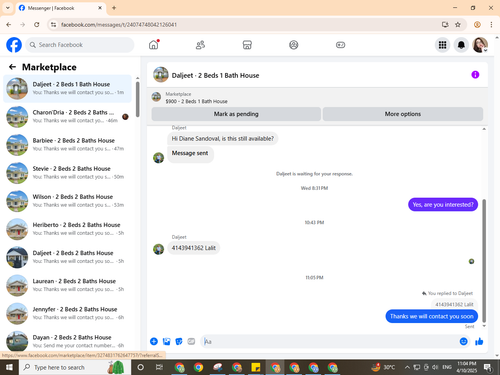Viewport: 500px width, 375px height.
Task: Click the taskbar Type here to search box
Action: 75,367
